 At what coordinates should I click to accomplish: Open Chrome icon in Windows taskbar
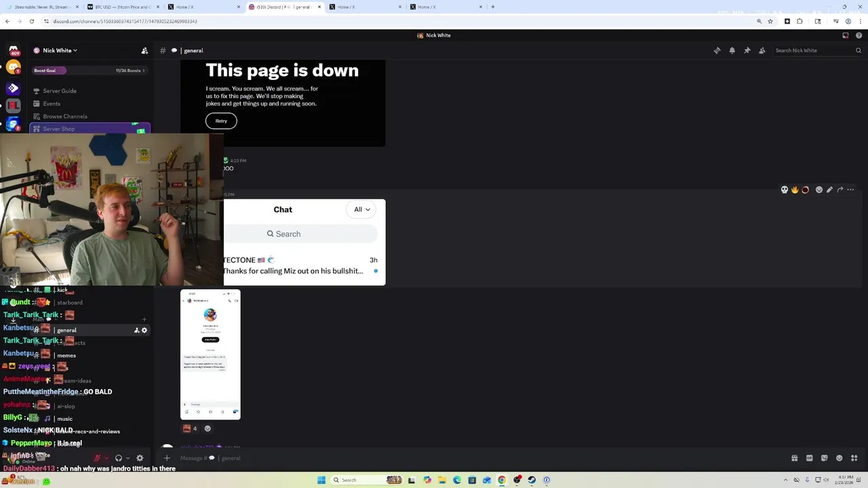point(502,480)
